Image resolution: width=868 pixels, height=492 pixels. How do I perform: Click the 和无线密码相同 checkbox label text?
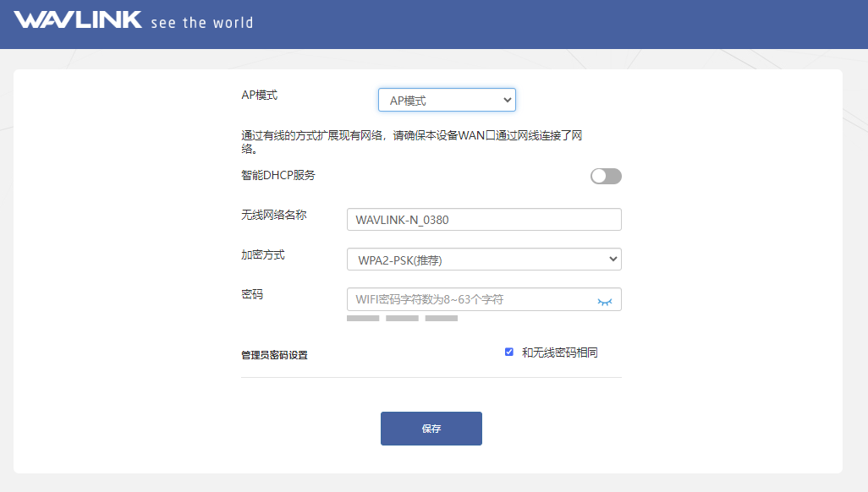[x=559, y=353]
